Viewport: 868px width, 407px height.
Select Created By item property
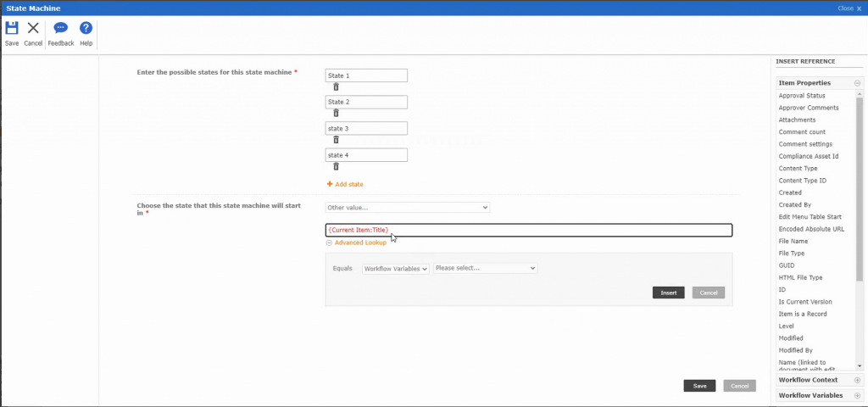point(794,205)
